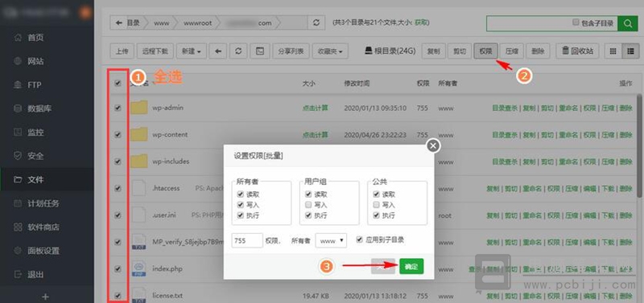This screenshot has height=303, width=644.
Task: Click 删除 in top toolbar
Action: (538, 51)
